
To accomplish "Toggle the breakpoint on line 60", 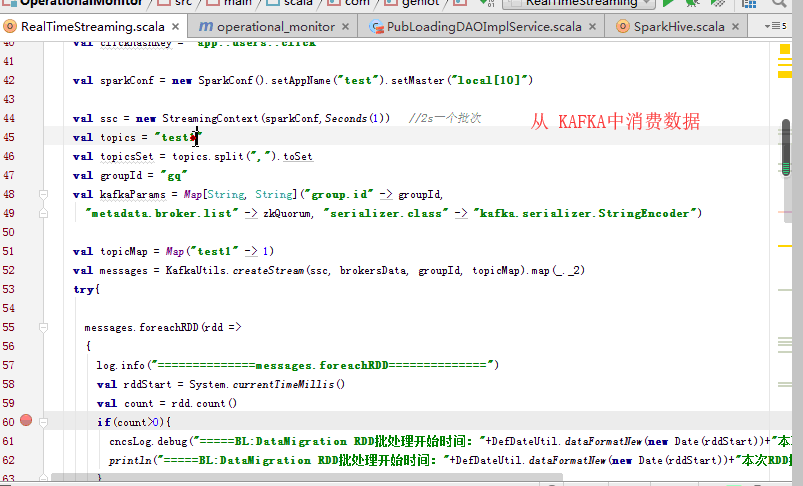I will (x=26, y=422).
